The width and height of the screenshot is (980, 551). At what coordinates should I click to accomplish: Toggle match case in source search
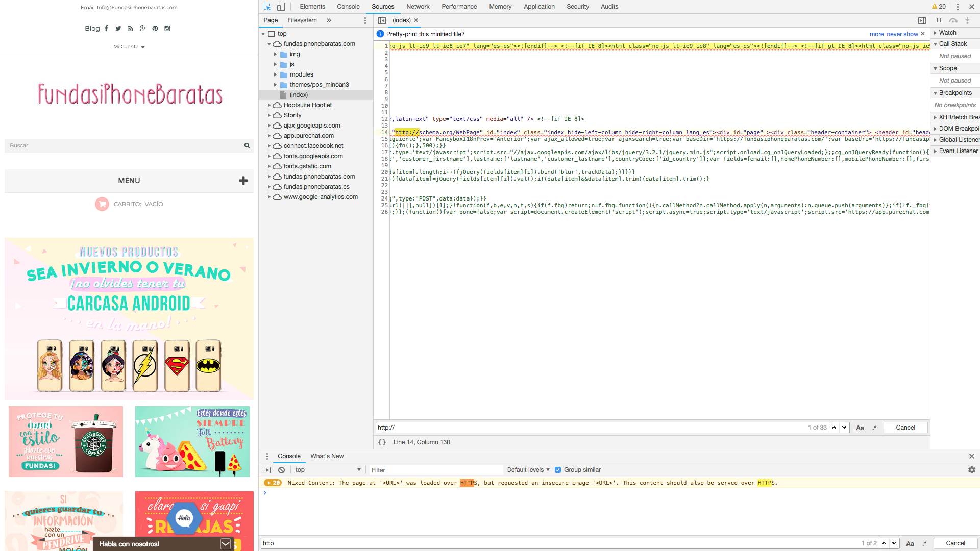pyautogui.click(x=860, y=428)
